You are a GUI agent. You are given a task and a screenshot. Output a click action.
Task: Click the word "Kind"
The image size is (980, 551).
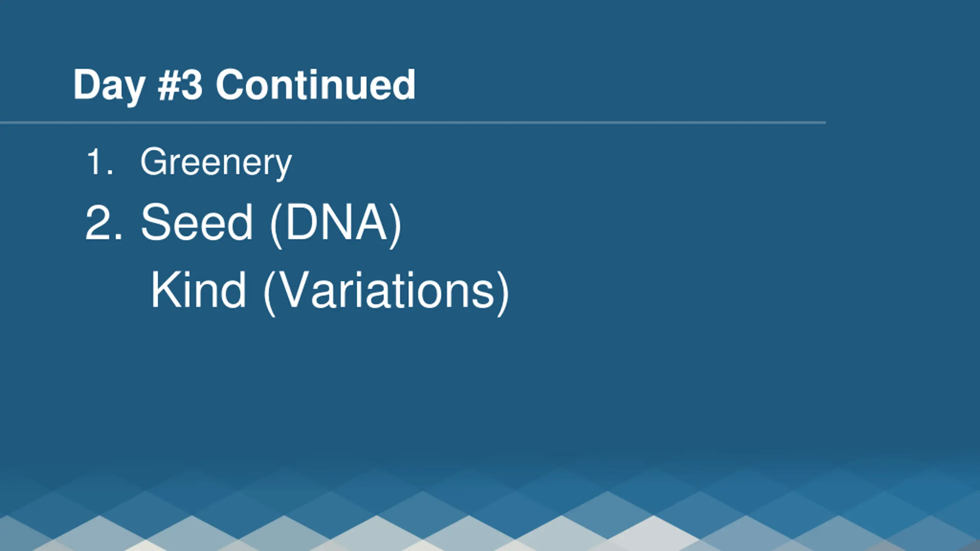coord(198,289)
